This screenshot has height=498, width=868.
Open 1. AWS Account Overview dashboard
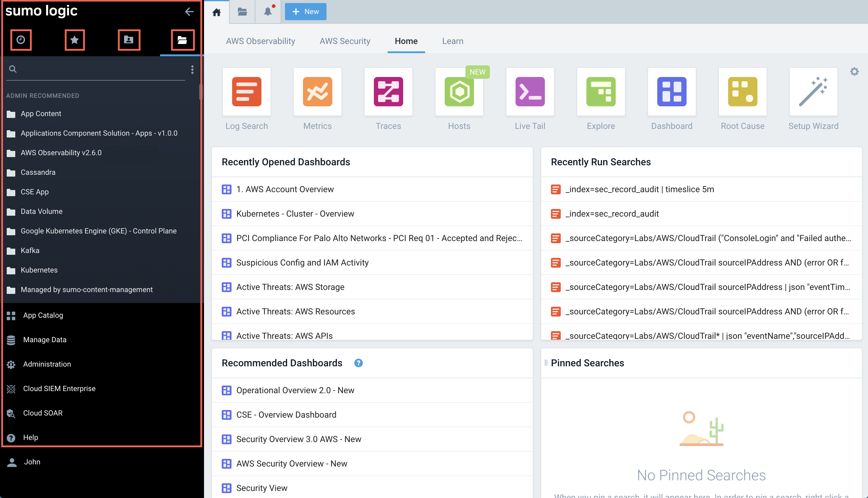(x=372, y=189)
